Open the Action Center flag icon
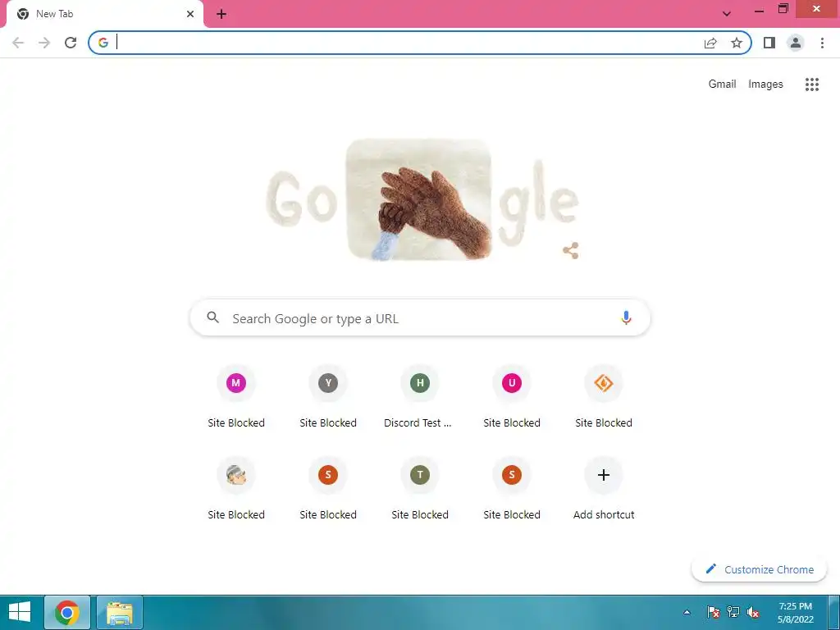This screenshot has height=630, width=840. click(x=713, y=612)
